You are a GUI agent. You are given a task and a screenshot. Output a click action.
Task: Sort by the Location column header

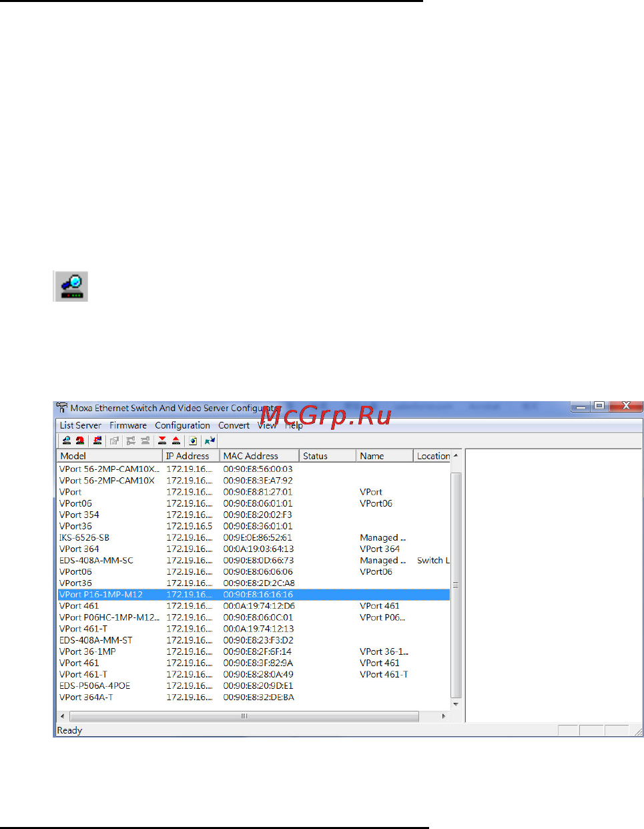click(432, 456)
